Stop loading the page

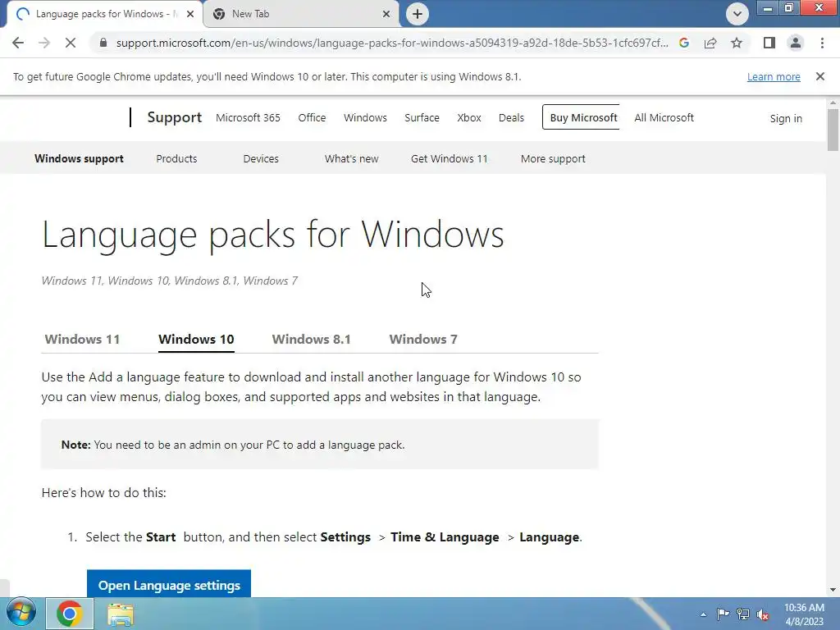coord(71,43)
